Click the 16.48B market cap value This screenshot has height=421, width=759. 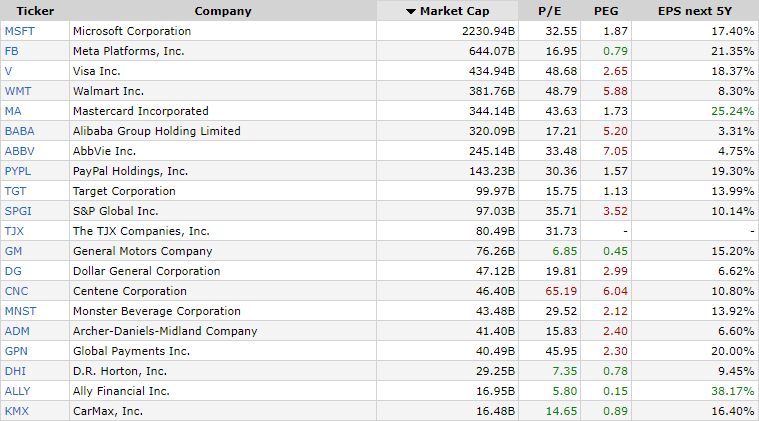pos(495,411)
